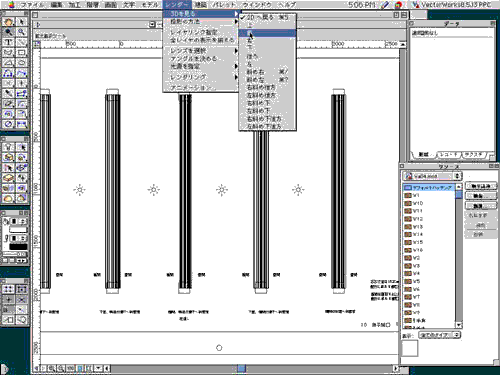
Task: Click the Apple menu icon
Action: click(11, 4)
